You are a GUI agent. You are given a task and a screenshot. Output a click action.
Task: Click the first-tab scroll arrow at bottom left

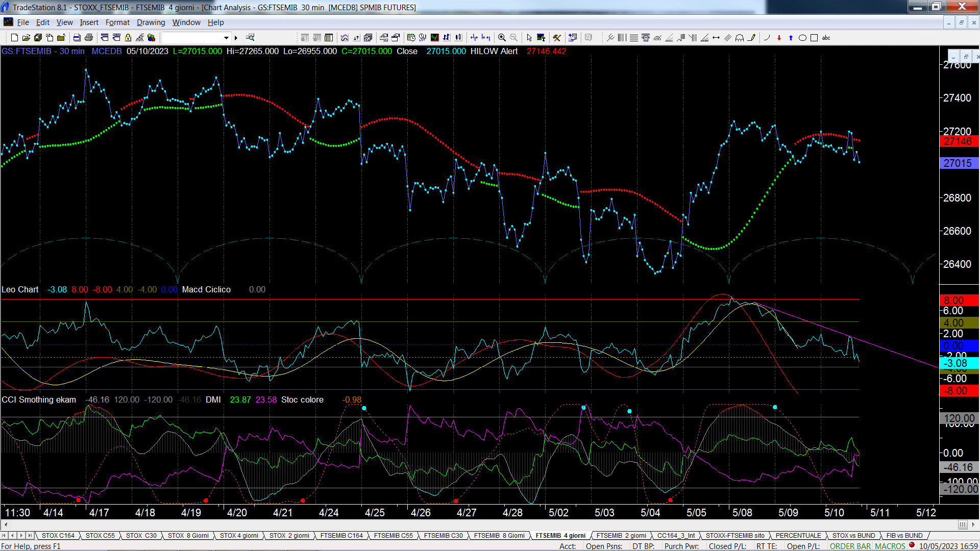(x=4, y=536)
